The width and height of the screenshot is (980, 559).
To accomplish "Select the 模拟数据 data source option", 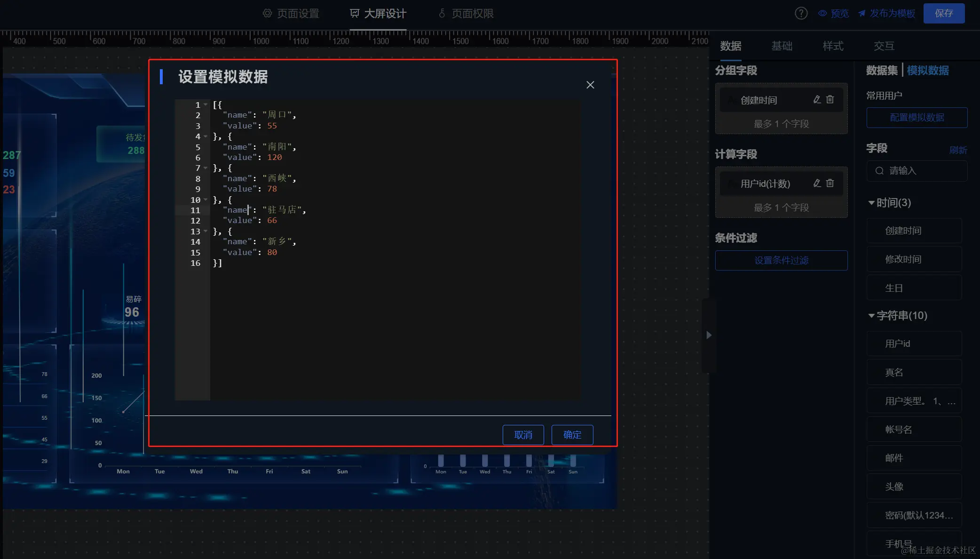I will point(927,71).
